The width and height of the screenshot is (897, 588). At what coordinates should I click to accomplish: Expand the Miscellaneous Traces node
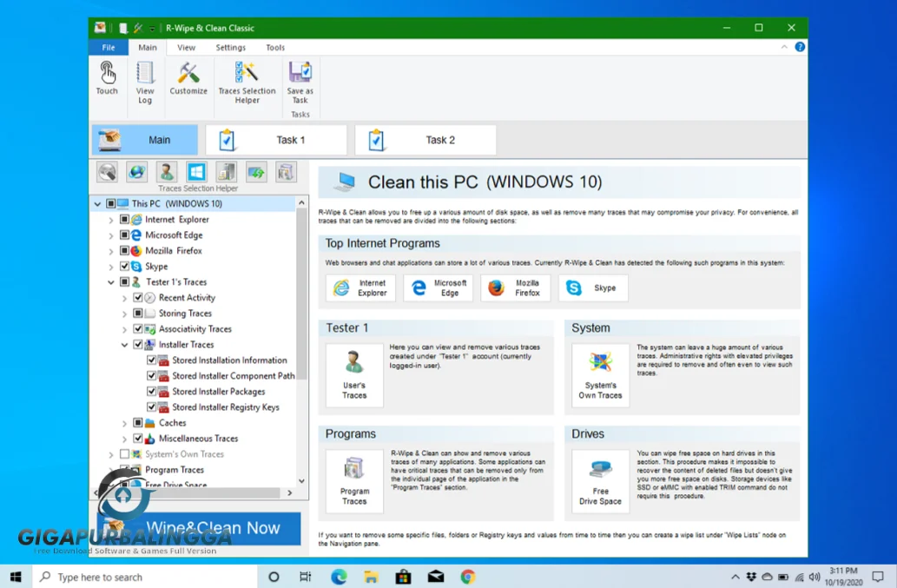tap(124, 439)
